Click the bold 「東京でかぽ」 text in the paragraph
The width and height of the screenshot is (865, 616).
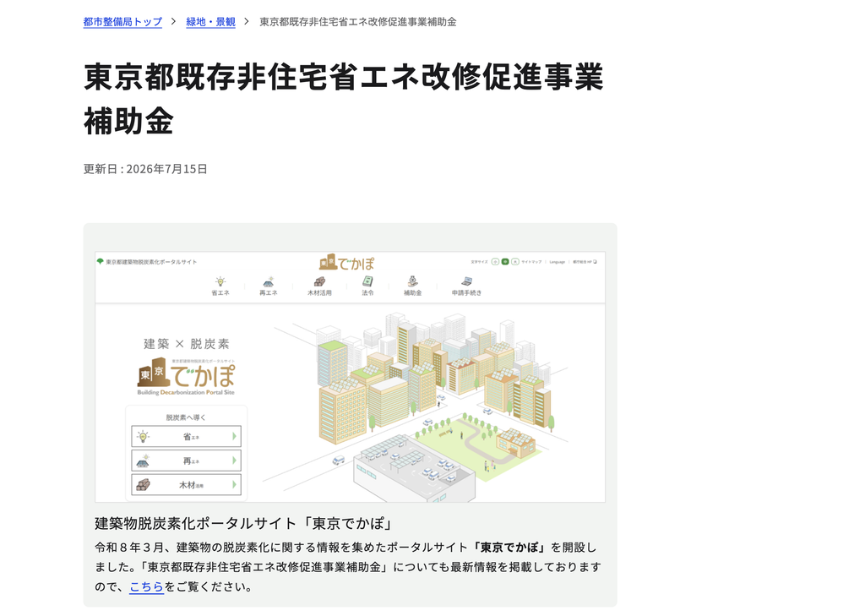click(x=509, y=548)
